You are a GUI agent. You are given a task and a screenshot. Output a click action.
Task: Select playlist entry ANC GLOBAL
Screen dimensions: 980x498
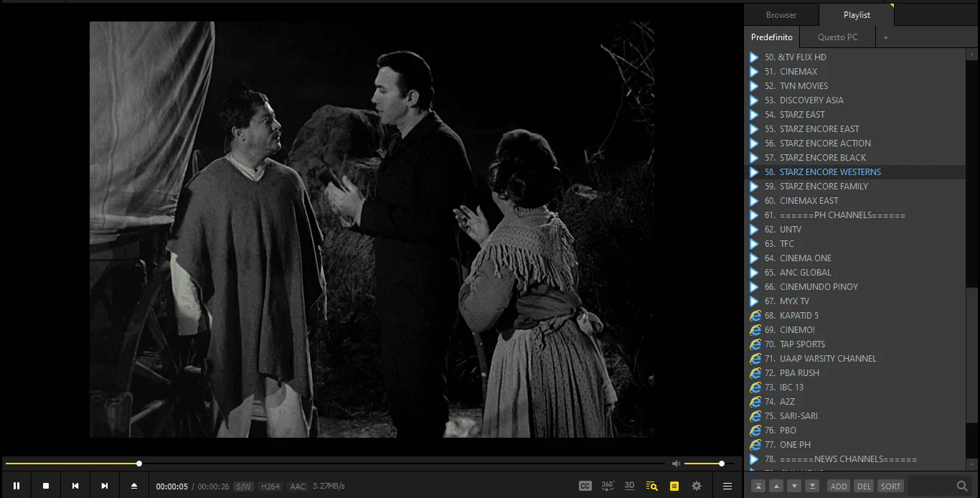[x=856, y=273]
